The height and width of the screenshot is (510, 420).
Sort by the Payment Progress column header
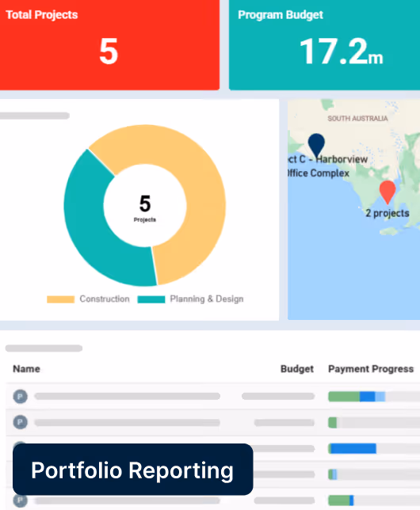pyautogui.click(x=371, y=369)
